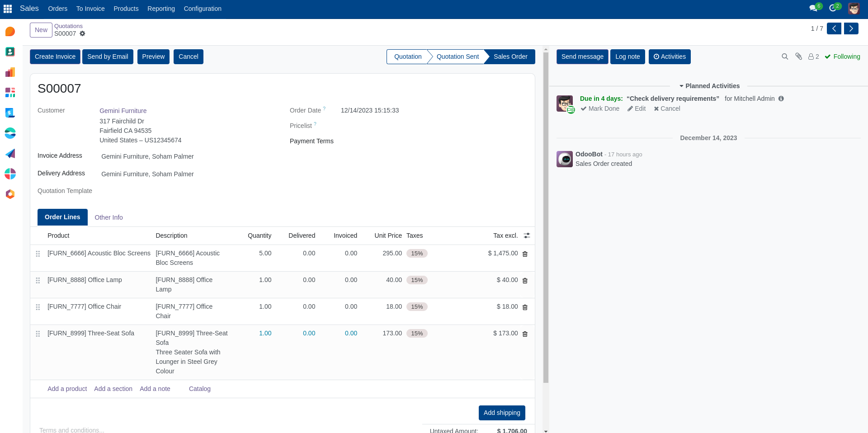The width and height of the screenshot is (868, 433).
Task: Open the search icon in chatter
Action: (785, 56)
